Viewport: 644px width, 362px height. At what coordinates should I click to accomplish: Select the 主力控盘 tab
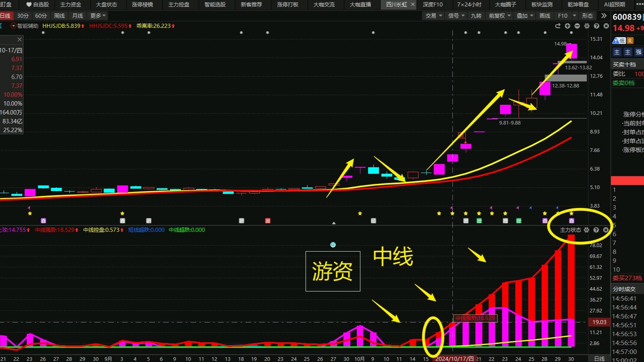tap(179, 4)
